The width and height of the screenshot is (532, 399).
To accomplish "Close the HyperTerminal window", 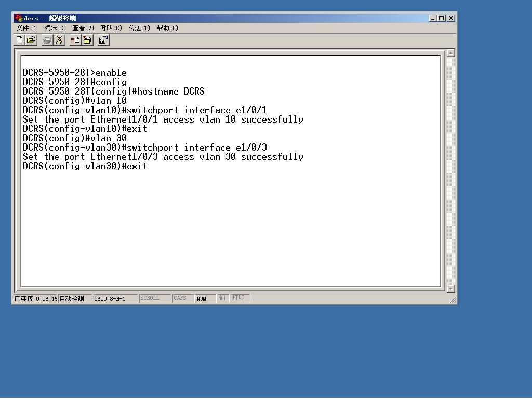I will pyautogui.click(x=451, y=18).
